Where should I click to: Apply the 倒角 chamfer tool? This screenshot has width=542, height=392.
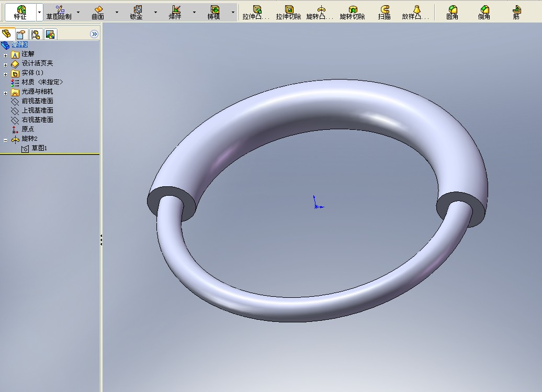[484, 13]
